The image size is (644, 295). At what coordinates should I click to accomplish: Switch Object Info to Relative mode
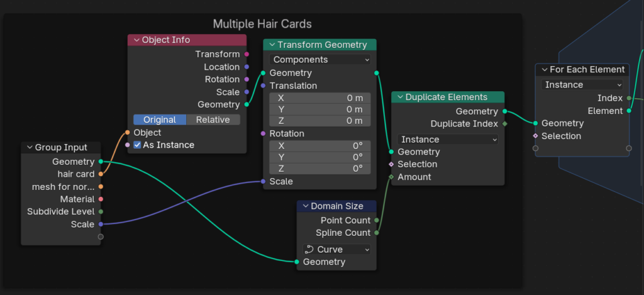pyautogui.click(x=213, y=120)
